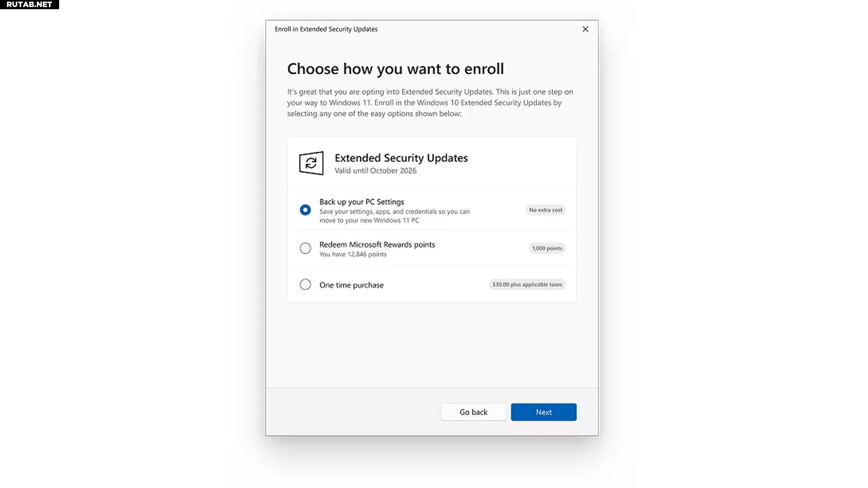Click the Choose how you want to enroll title

395,69
